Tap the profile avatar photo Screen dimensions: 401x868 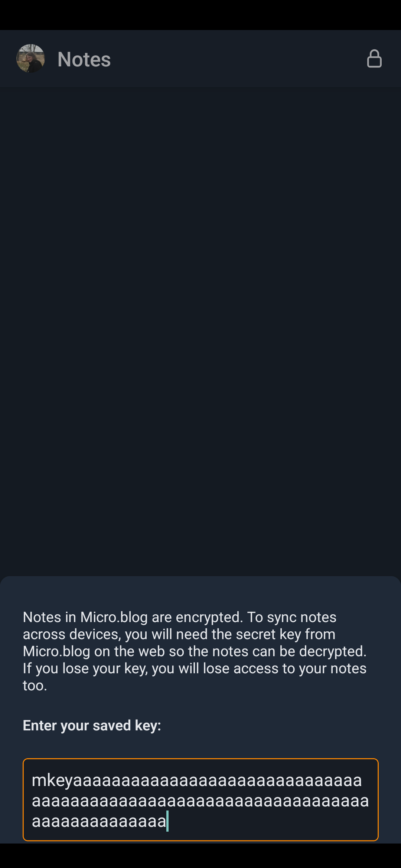pyautogui.click(x=30, y=59)
